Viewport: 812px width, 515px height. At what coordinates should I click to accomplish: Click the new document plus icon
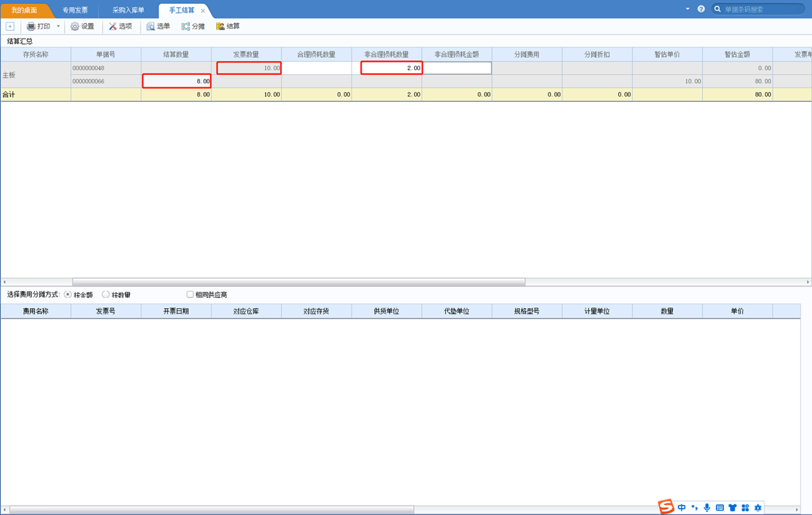10,26
